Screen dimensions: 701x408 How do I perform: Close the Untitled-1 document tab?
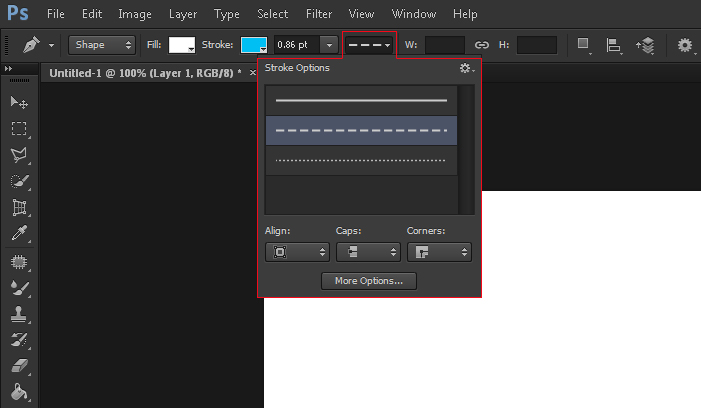(253, 73)
